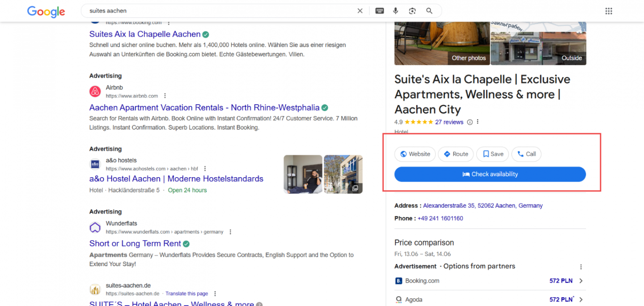Click the Website button
The height and width of the screenshot is (306, 644).
pos(415,154)
